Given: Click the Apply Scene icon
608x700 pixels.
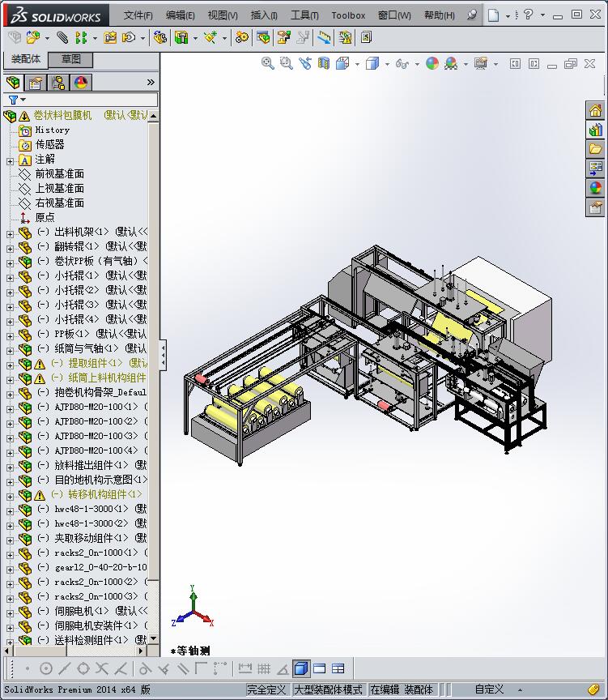Looking at the screenshot, I should pos(451,63).
